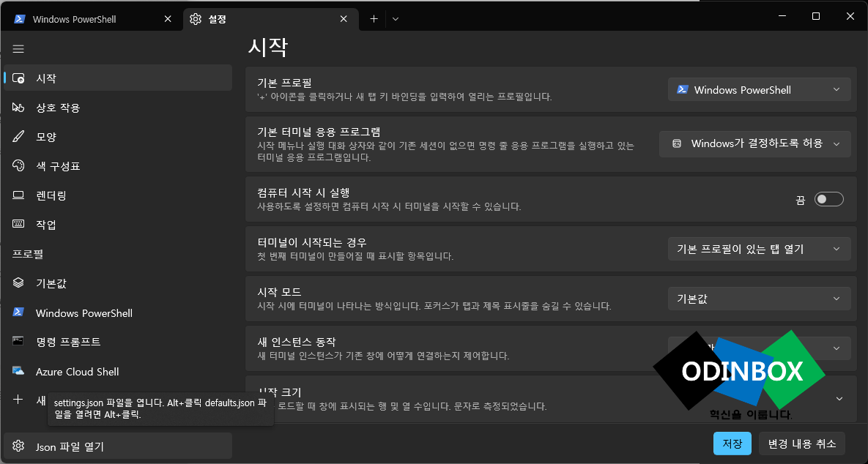The image size is (868, 464).
Task: Expand the 시작 크기 section chevron
Action: pyautogui.click(x=839, y=399)
